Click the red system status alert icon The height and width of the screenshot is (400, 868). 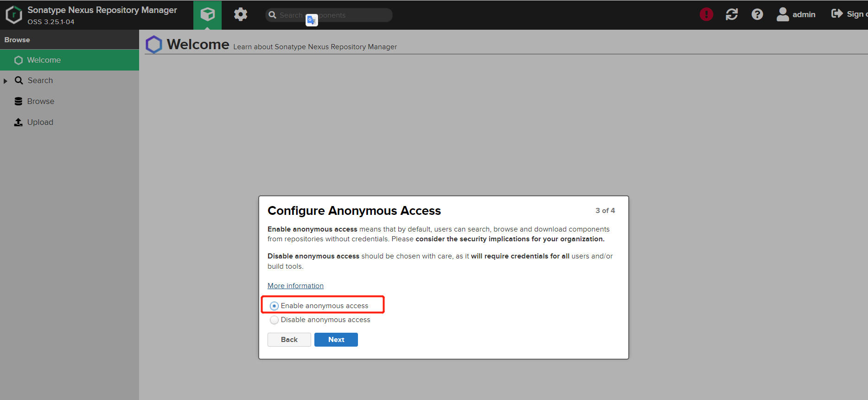(706, 14)
